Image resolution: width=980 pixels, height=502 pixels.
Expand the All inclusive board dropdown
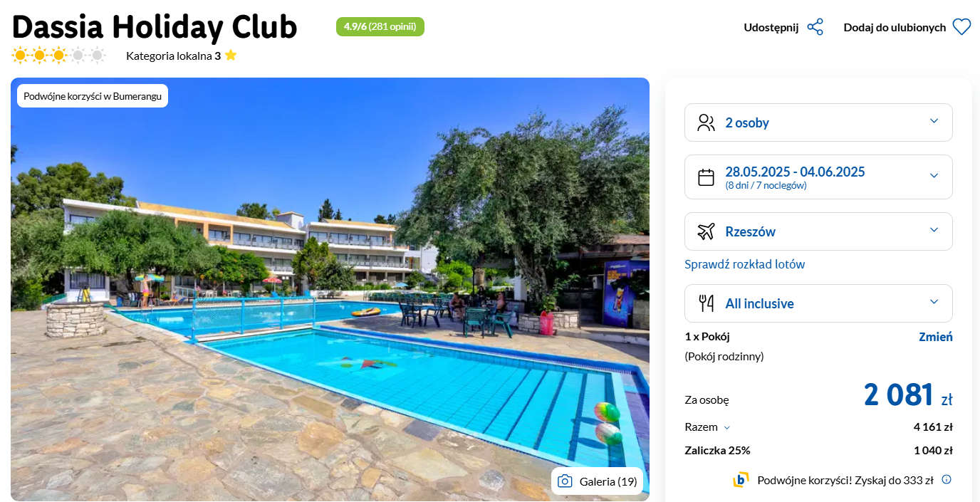click(818, 303)
